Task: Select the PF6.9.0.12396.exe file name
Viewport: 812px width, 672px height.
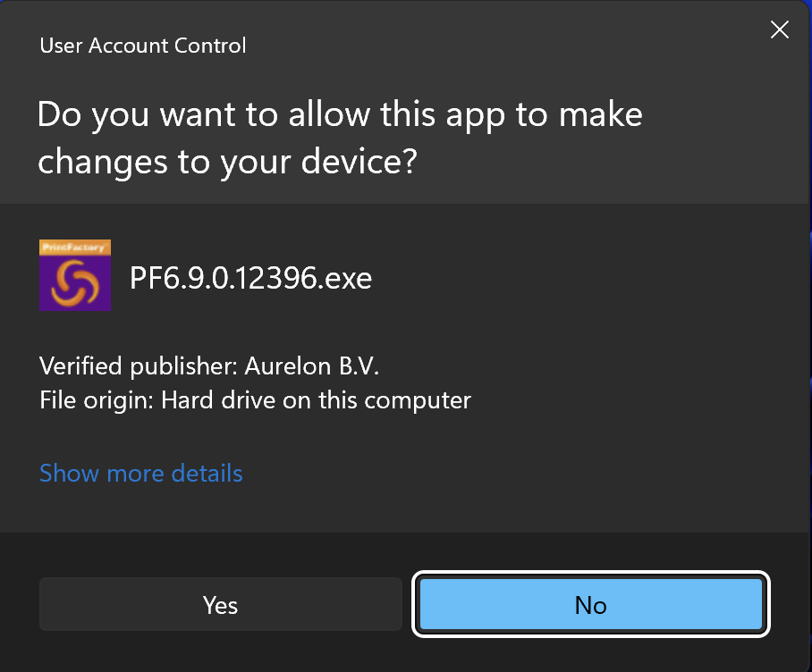Action: click(250, 279)
